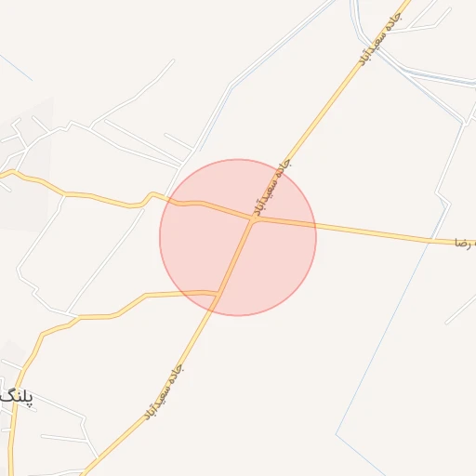The height and width of the screenshot is (476, 476).
Task: Click the short blue diagonal line in the northwest
Action: coord(16,68)
